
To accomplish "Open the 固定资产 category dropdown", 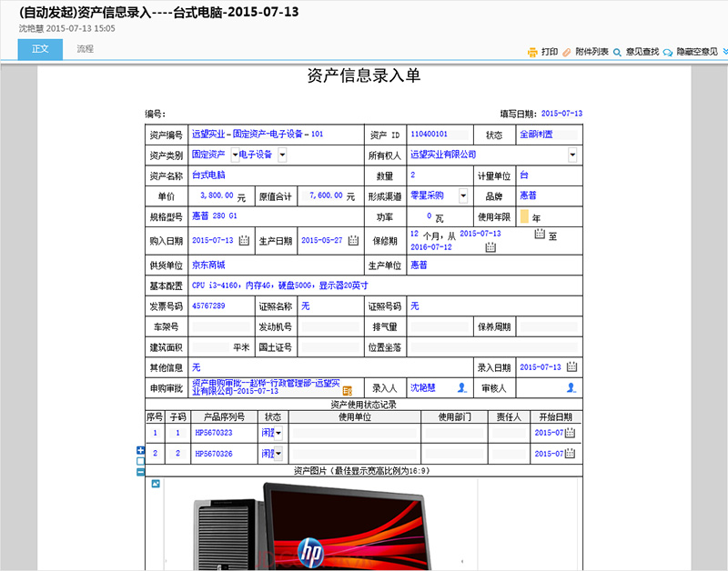I will pyautogui.click(x=235, y=155).
